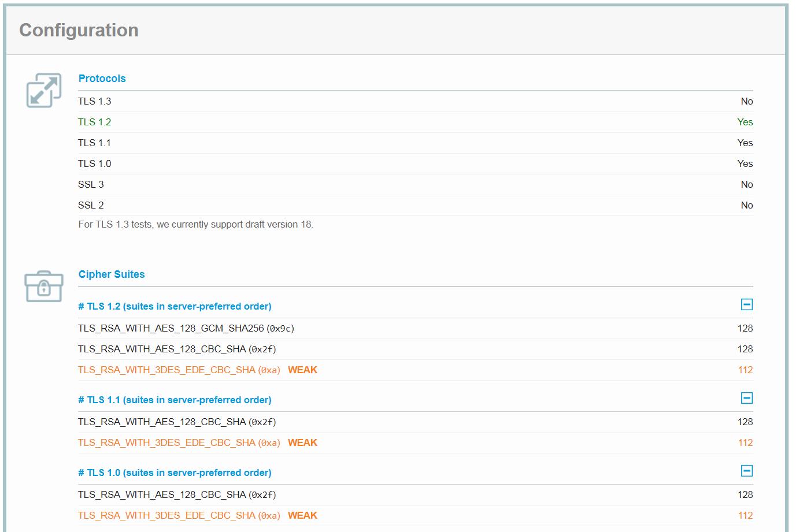Click the 128 value for AES_128_CBC_SHA under TLS 1.2
The width and height of the screenshot is (803, 532).
(x=745, y=349)
